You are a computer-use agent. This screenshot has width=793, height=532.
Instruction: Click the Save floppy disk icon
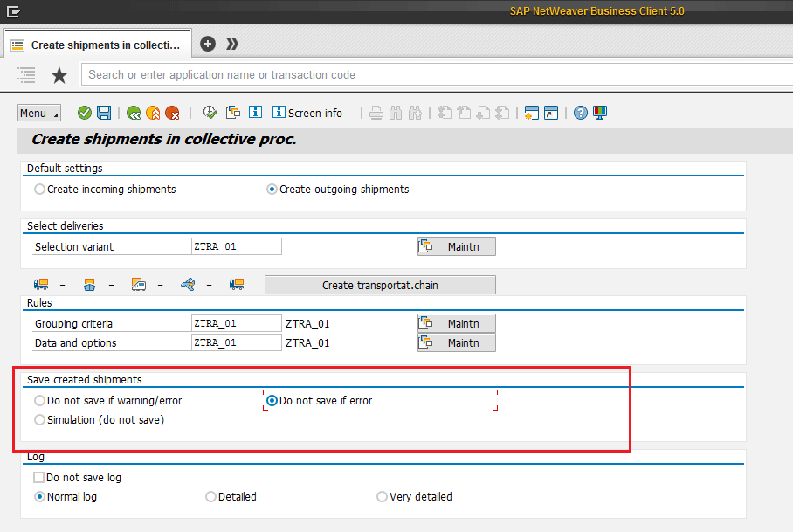(x=104, y=113)
